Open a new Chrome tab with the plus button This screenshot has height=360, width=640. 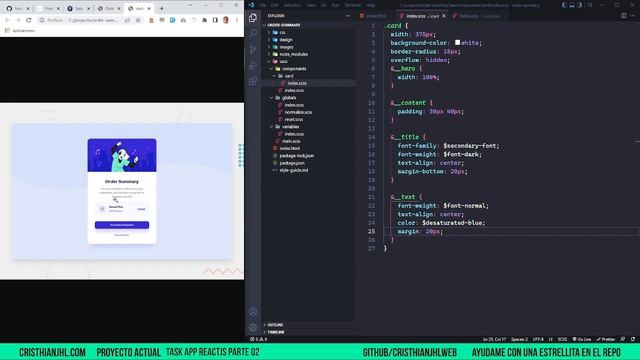coord(162,8)
